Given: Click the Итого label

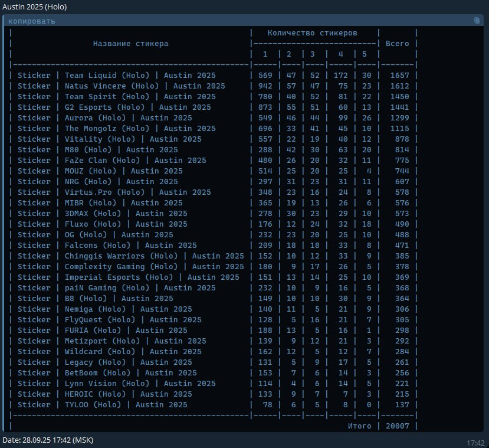Looking at the screenshot, I should [360, 426].
